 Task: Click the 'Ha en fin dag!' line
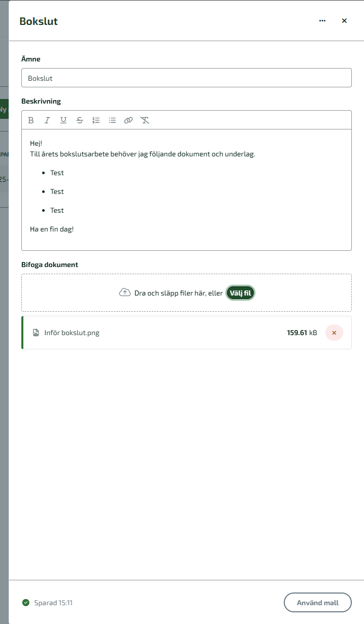(52, 229)
